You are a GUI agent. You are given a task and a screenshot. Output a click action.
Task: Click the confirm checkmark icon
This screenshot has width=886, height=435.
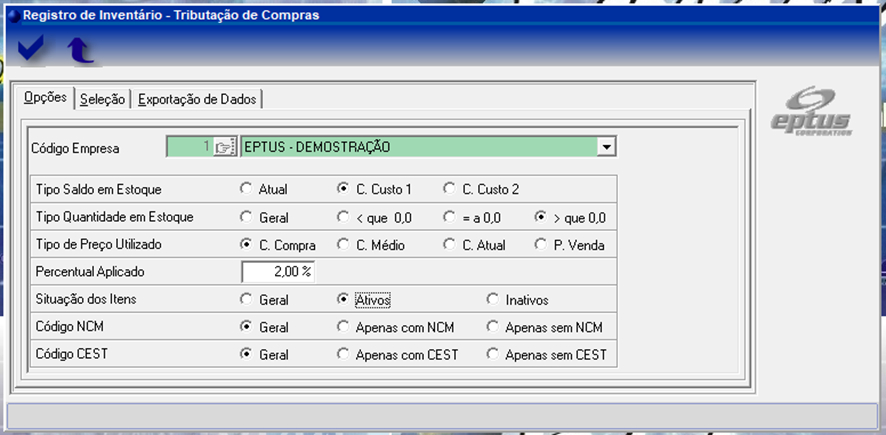click(32, 50)
